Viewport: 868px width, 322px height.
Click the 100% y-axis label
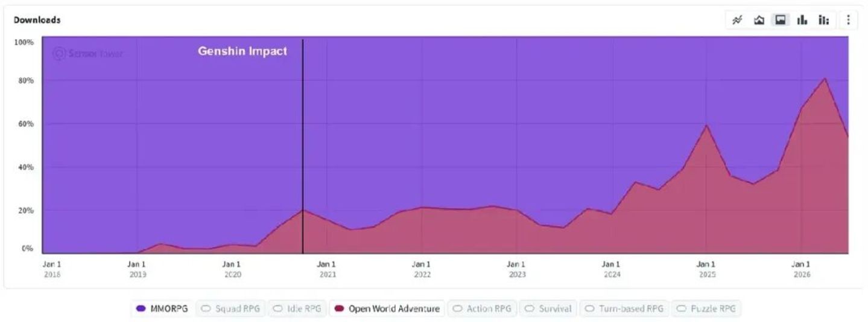[23, 42]
